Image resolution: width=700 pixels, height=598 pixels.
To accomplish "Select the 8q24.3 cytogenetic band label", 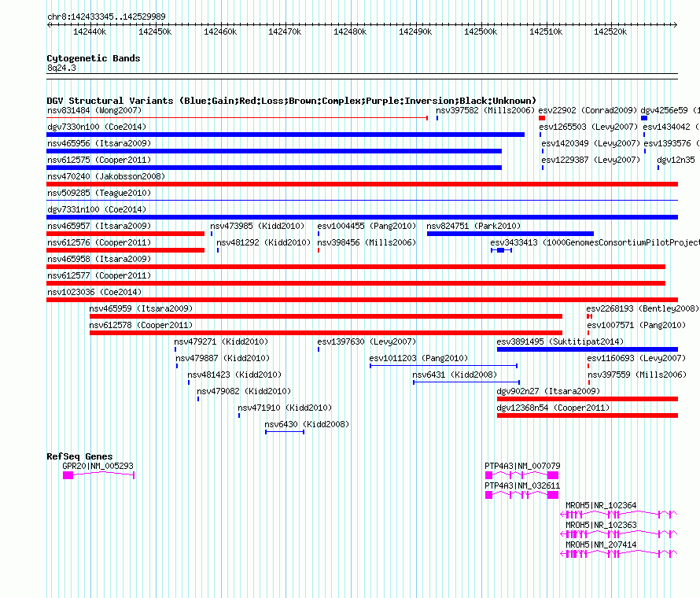I will (x=61, y=68).
